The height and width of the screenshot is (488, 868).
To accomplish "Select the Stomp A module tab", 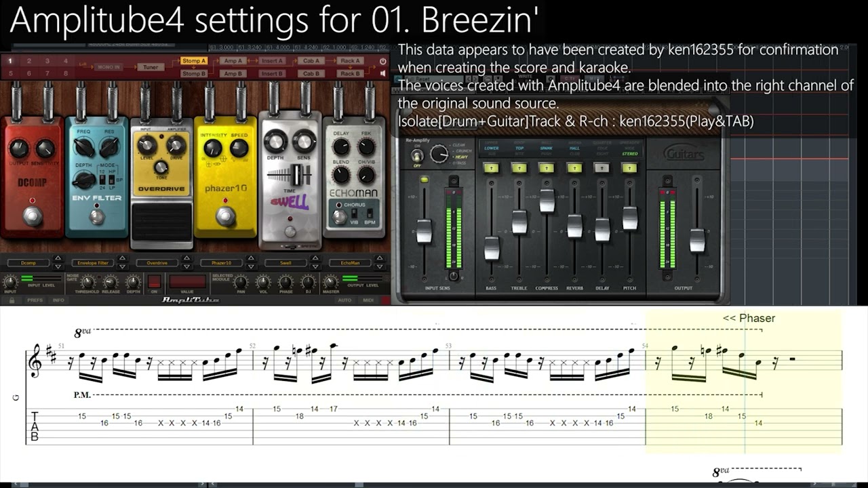I will click(193, 61).
